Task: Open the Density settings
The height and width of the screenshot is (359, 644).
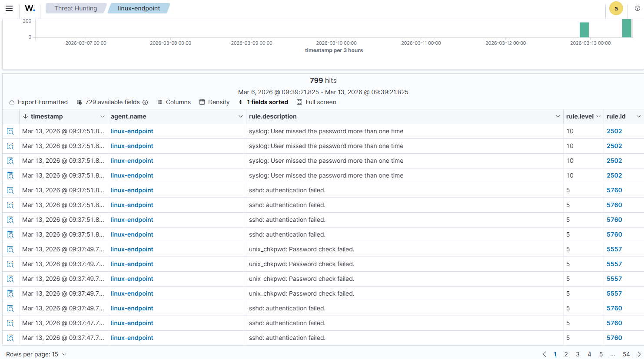Action: point(215,102)
